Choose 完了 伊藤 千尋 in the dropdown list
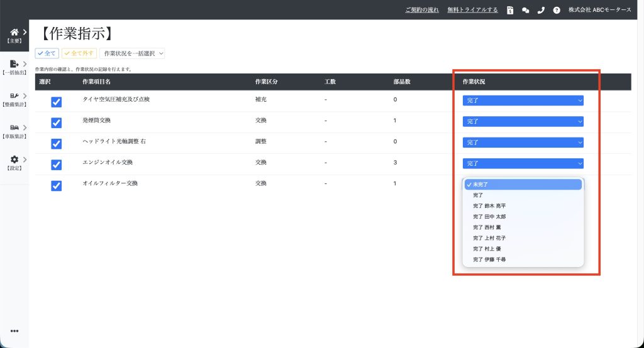Screen dimensions: 644x348 [x=489, y=259]
